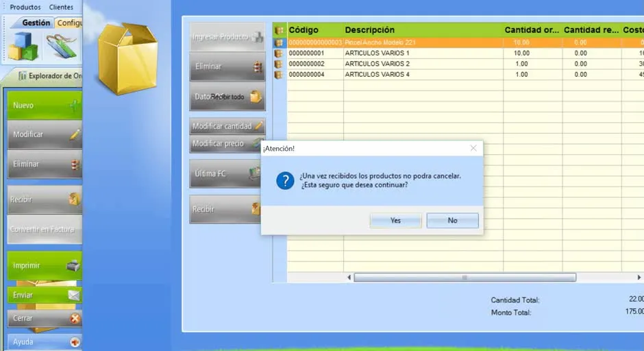Click the Imprimir button

pyautogui.click(x=45, y=265)
